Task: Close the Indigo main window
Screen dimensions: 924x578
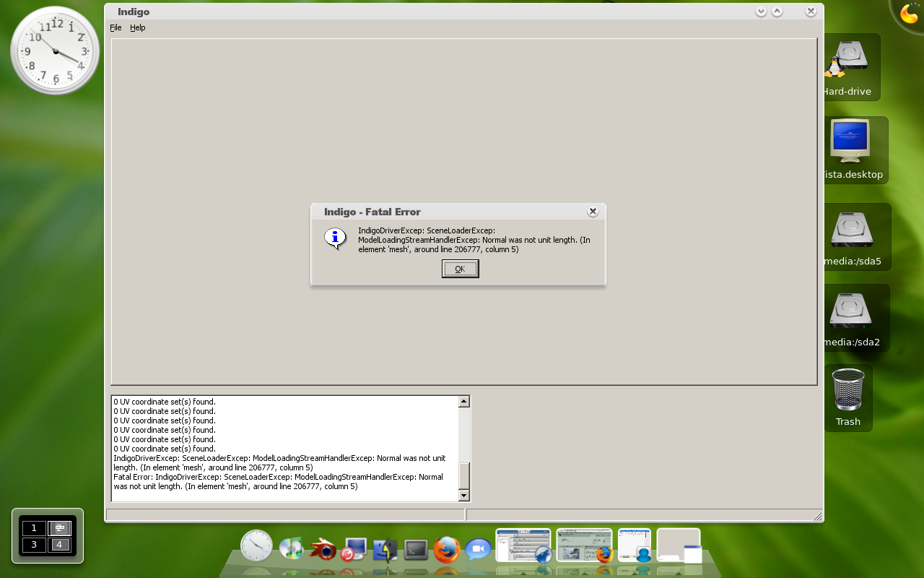Action: point(811,11)
